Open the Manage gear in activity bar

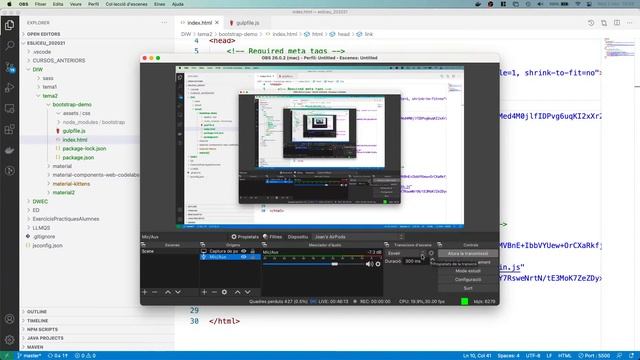coord(9,340)
